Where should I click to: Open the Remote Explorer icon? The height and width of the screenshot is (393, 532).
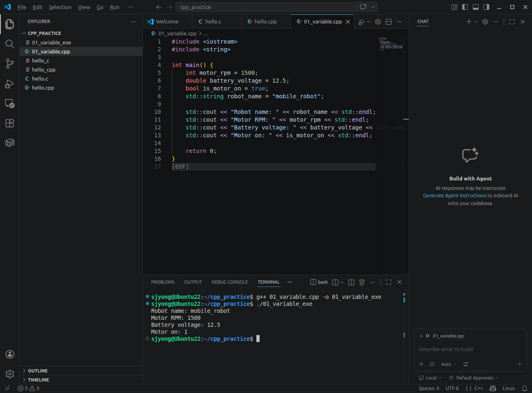point(10,103)
